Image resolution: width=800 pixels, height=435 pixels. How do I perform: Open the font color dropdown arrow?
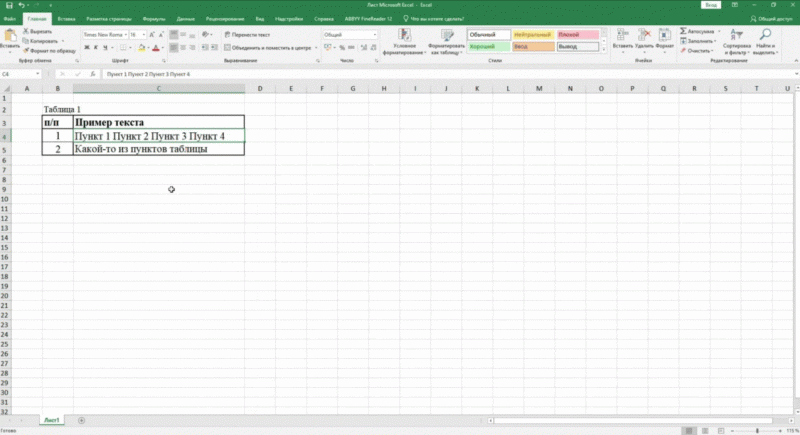click(163, 48)
